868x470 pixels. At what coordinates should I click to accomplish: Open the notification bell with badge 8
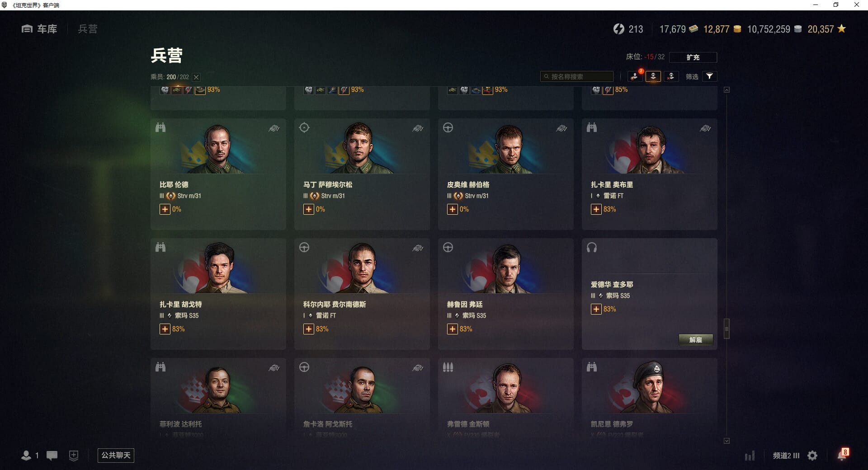pyautogui.click(x=843, y=454)
